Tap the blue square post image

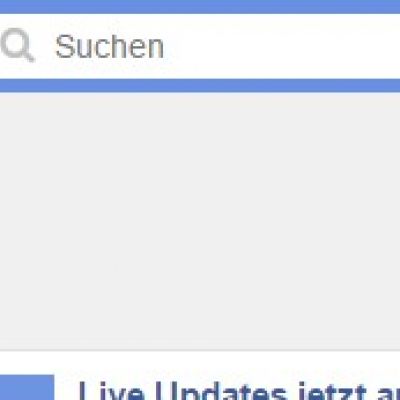[27, 387]
